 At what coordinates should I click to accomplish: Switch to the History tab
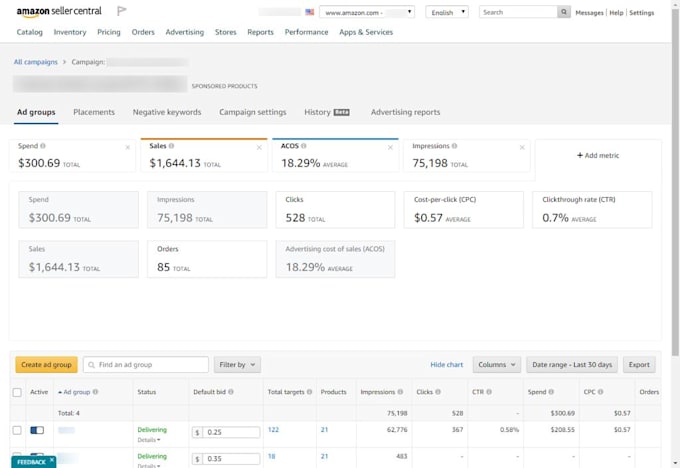[x=317, y=112]
